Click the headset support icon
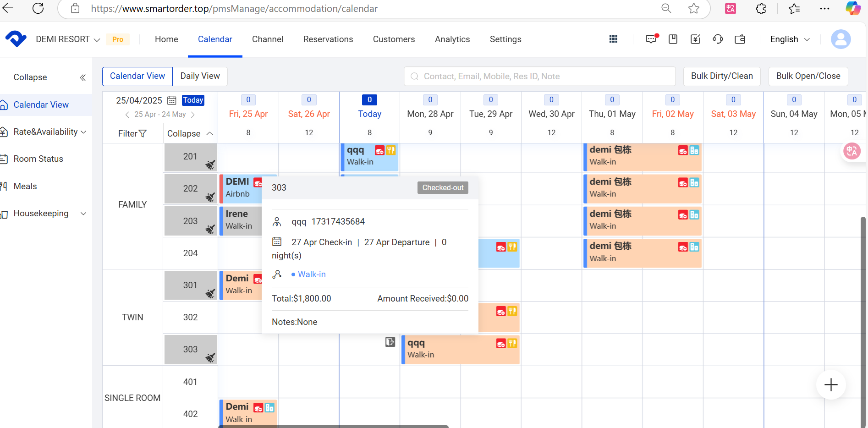Screen dimensions: 868x428 tap(718, 39)
